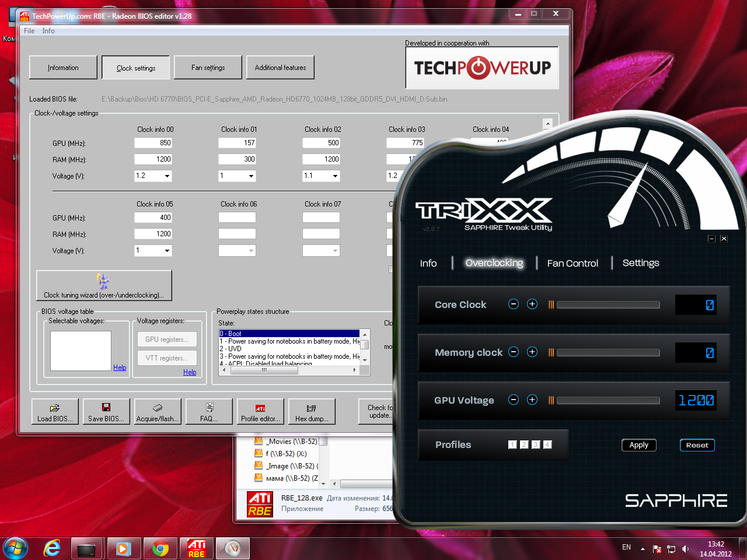Decrease Memory clock with minus icon
The width and height of the screenshot is (747, 560).
(514, 352)
